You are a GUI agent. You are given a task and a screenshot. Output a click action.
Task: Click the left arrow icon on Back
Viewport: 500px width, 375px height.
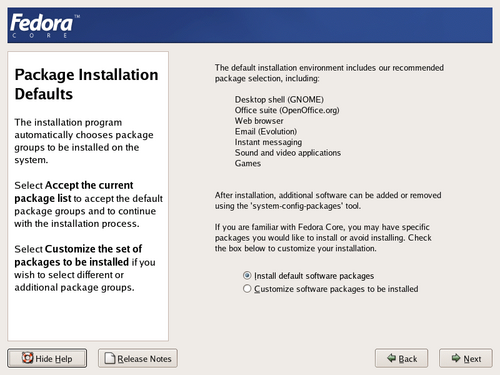tap(391, 358)
